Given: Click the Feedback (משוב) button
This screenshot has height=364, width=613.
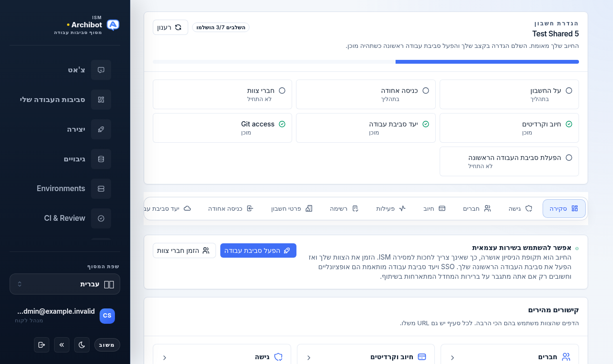Looking at the screenshot, I should point(107,345).
